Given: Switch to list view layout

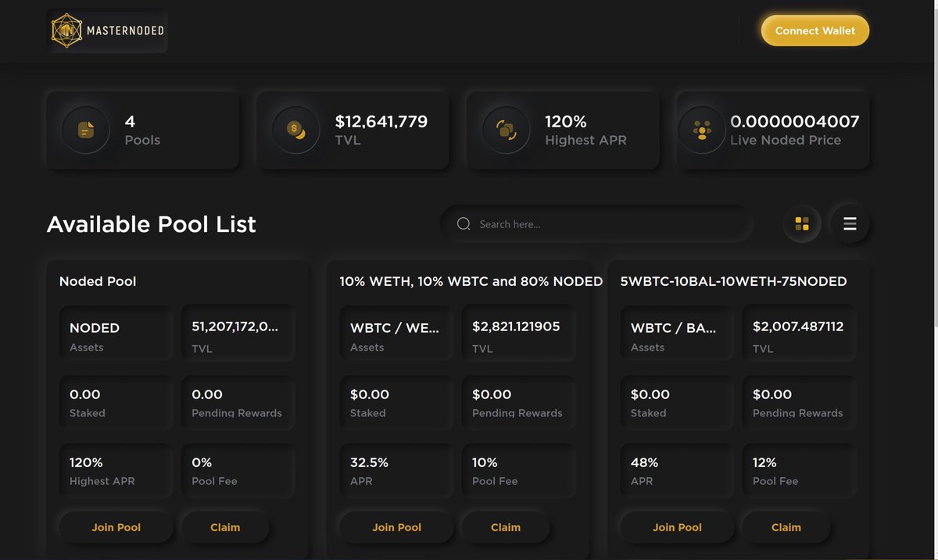Looking at the screenshot, I should [850, 224].
